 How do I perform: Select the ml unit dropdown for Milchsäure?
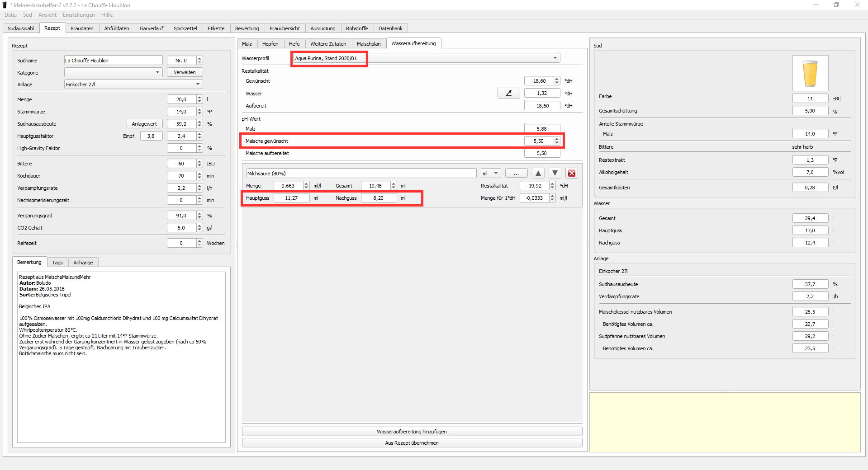(490, 174)
